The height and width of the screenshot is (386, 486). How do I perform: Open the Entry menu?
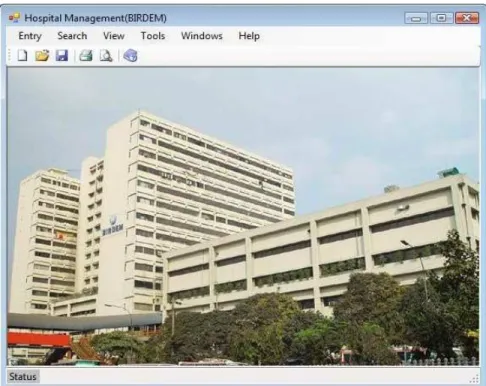pyautogui.click(x=30, y=36)
